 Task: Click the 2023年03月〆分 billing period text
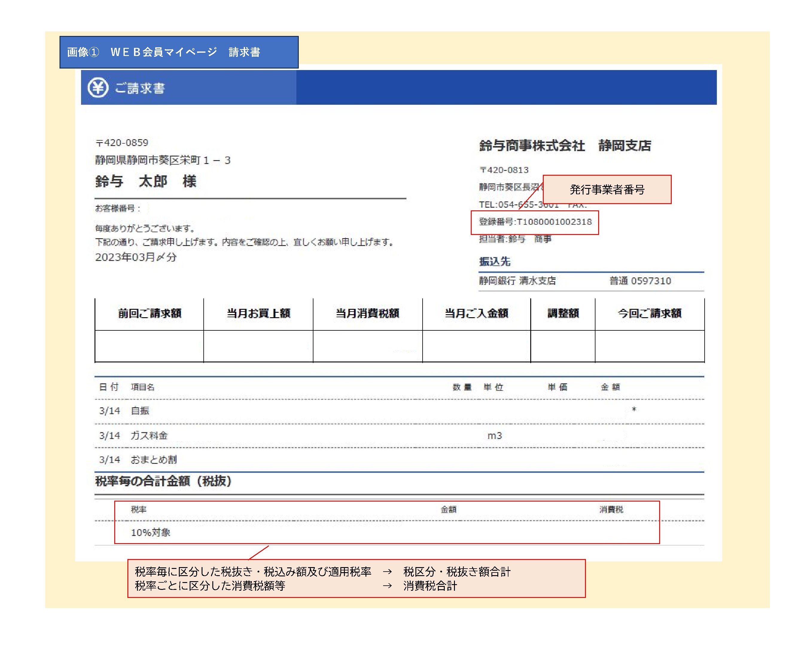(136, 257)
